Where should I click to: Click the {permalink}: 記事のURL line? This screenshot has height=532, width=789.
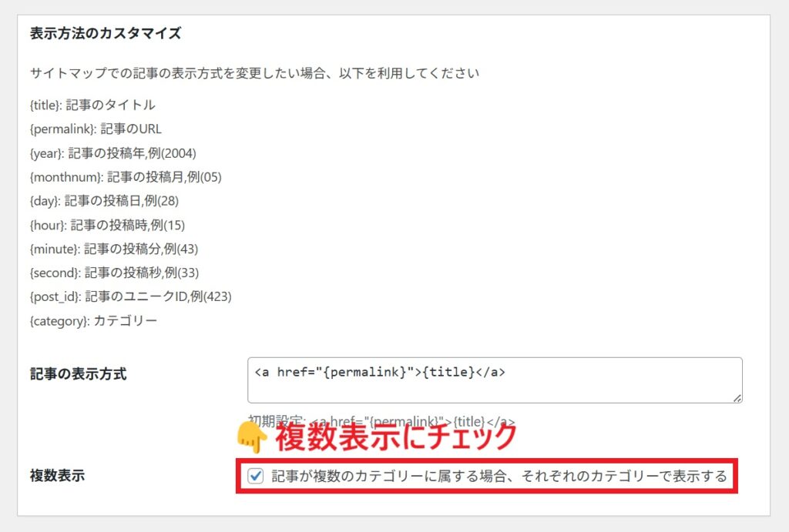click(96, 129)
